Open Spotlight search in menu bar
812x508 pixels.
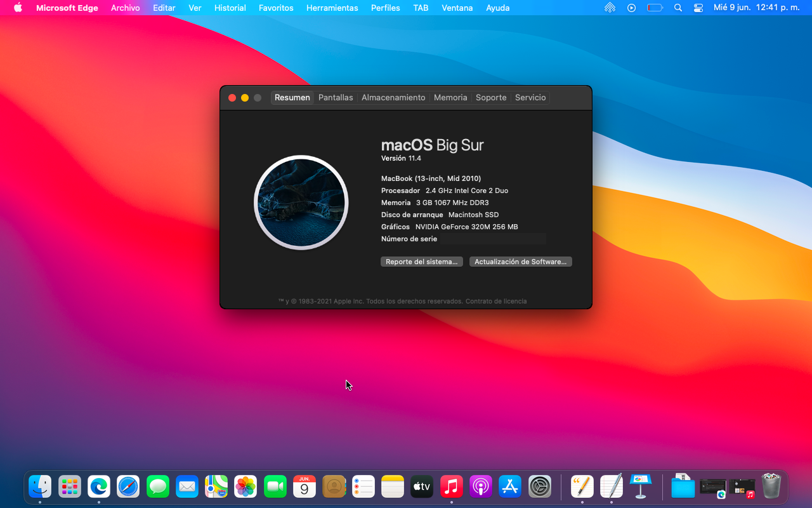[x=678, y=8]
